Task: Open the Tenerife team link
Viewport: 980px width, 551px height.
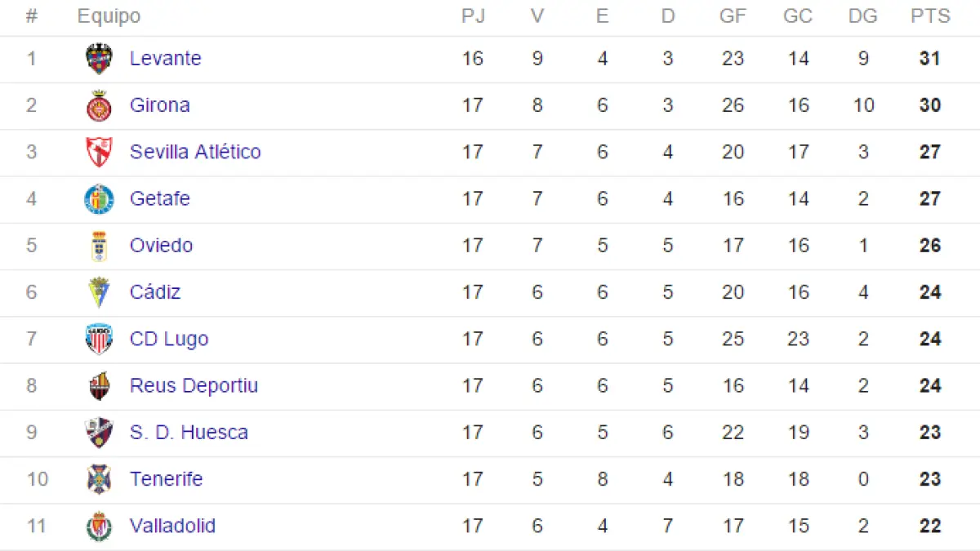Action: 166,479
